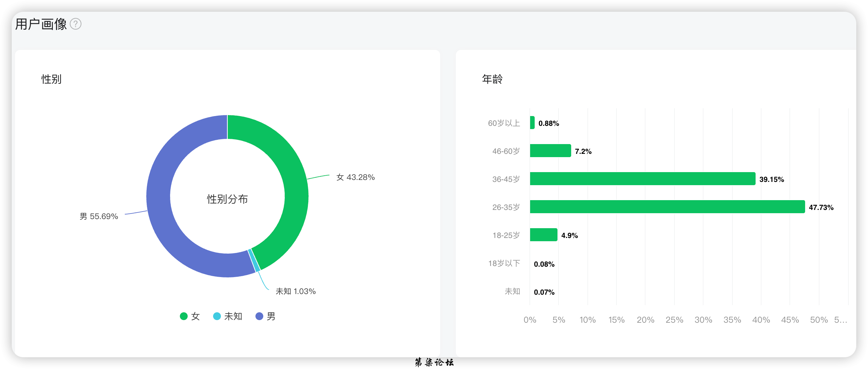This screenshot has width=868, height=369.
Task: Click the 47.73% bar value label
Action: (x=821, y=208)
